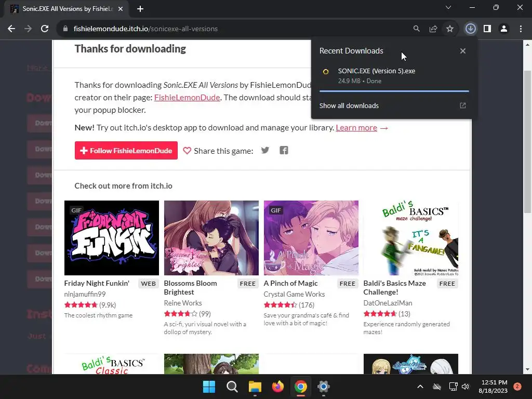The width and height of the screenshot is (532, 399).
Task: Toggle the Chrome downloads toolbar icon
Action: [x=470, y=29]
